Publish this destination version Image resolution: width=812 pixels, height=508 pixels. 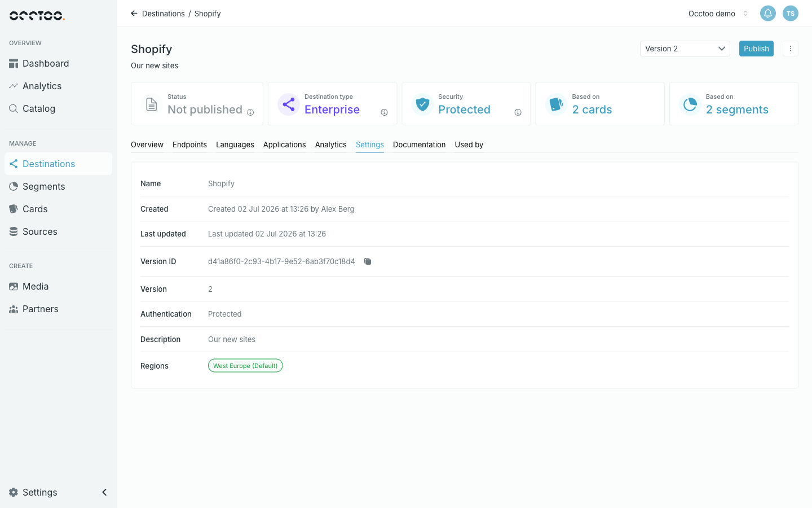[756, 49]
